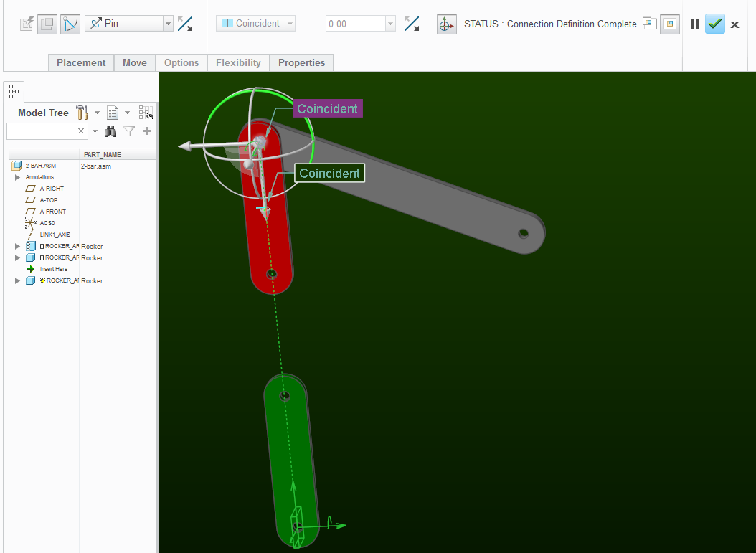Click the binoculars find icon
The width and height of the screenshot is (756, 553).
(110, 131)
